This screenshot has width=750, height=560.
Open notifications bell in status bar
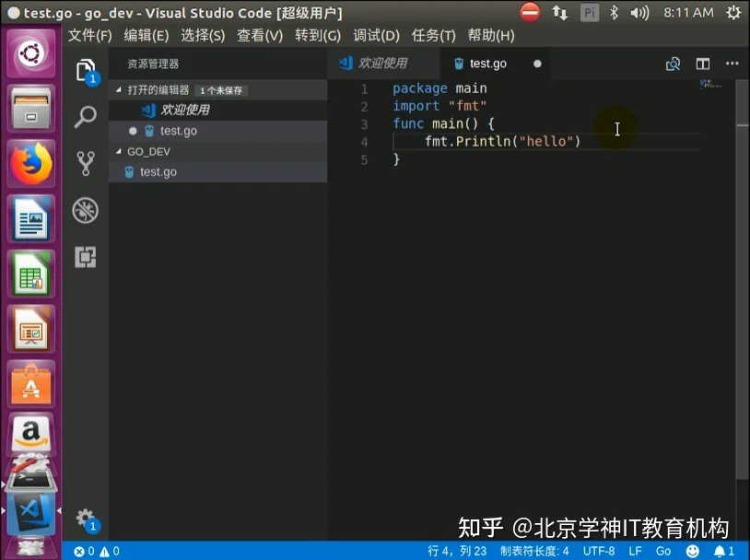tap(723, 552)
